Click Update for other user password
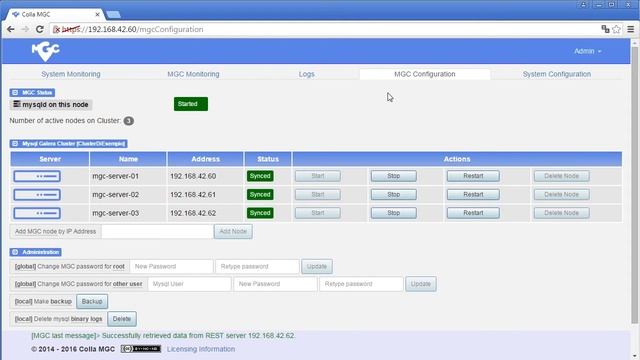Screen dimensions: 640x360 (421, 284)
